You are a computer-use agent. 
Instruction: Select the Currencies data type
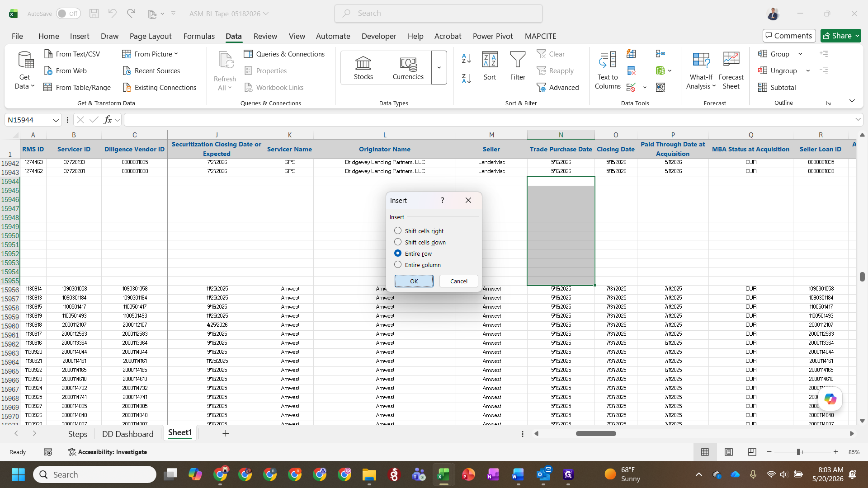coord(408,68)
